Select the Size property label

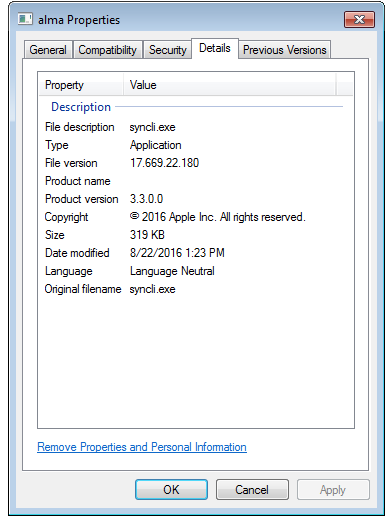55,235
